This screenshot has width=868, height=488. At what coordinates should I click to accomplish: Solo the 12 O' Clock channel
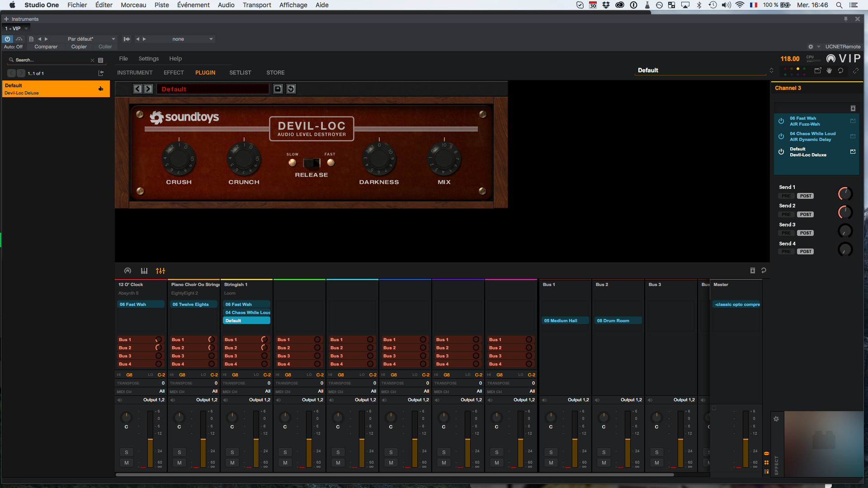click(127, 452)
